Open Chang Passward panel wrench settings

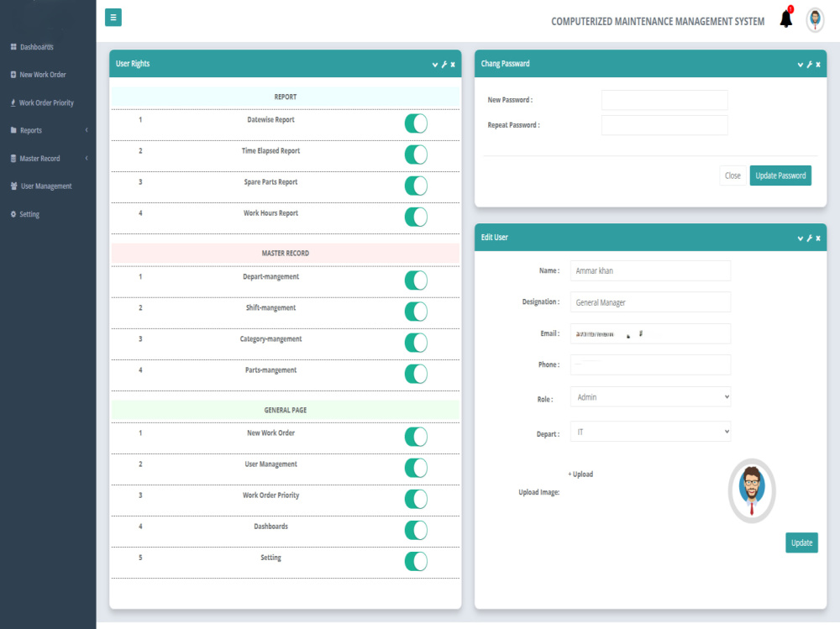(810, 65)
